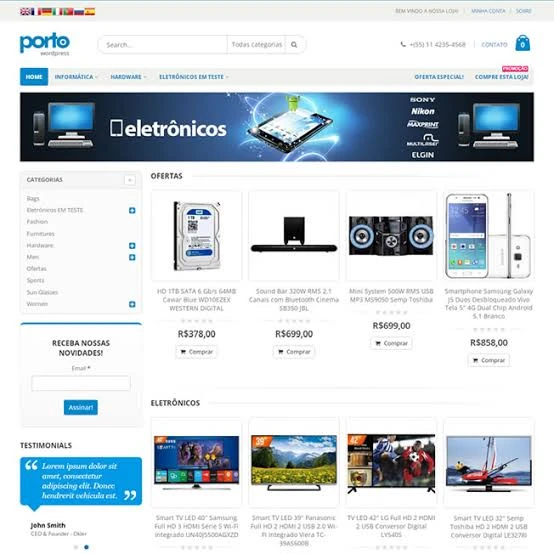Click the Porto wordpress logo
This screenshot has height=554, width=554.
[45, 44]
